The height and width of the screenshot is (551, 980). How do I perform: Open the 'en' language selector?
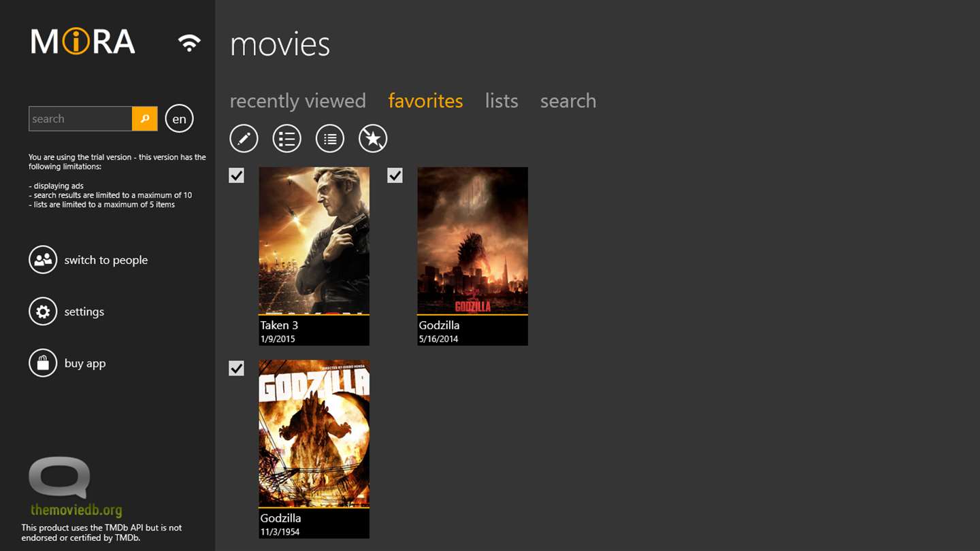tap(180, 118)
